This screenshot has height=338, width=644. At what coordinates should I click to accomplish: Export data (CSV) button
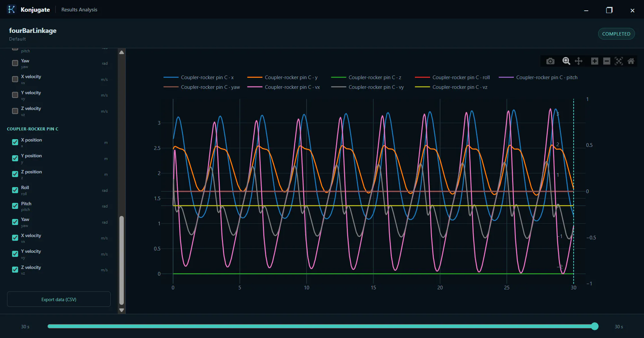point(59,299)
